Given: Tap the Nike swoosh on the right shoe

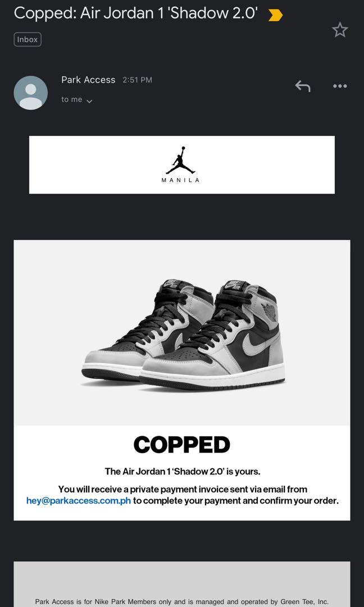Looking at the screenshot, I should (x=258, y=343).
